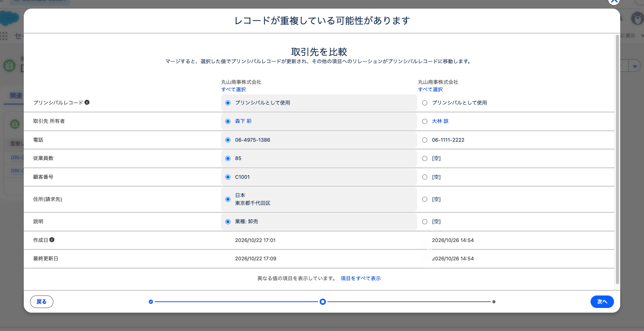
Task: Click final progress step dot
Action: click(x=494, y=302)
